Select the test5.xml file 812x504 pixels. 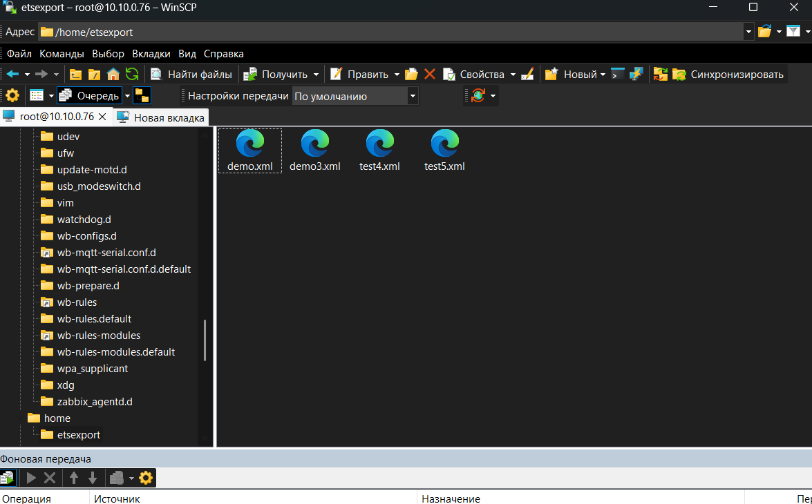(444, 151)
